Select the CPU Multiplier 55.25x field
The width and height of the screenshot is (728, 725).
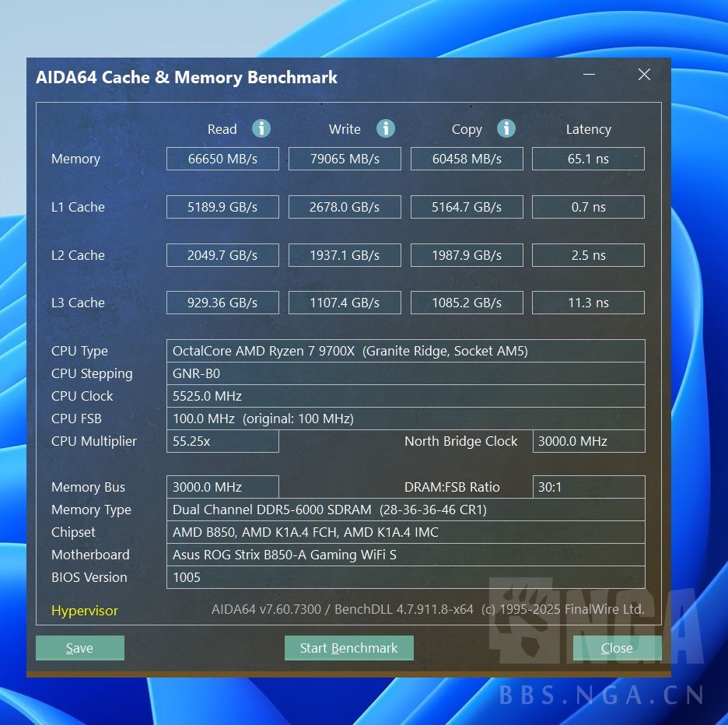coord(222,441)
